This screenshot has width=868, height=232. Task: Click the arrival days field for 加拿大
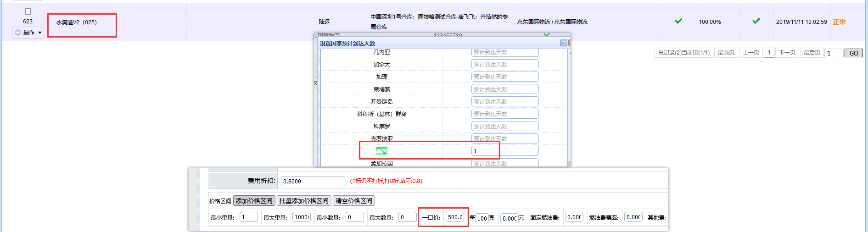pos(505,64)
